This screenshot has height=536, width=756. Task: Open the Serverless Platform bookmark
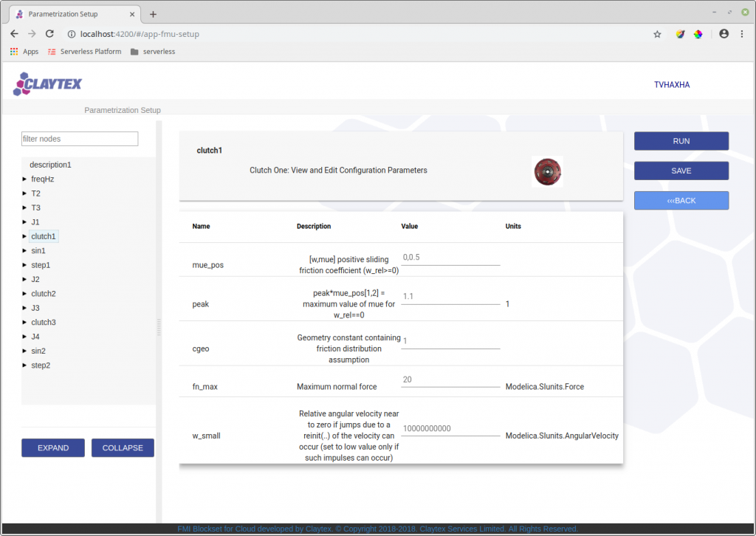pos(85,52)
